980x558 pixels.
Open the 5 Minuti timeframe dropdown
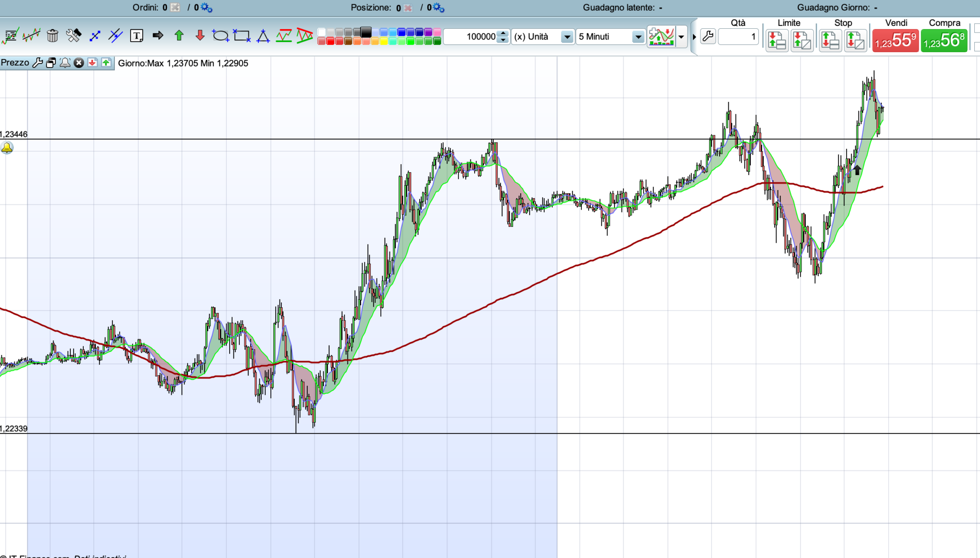click(638, 37)
